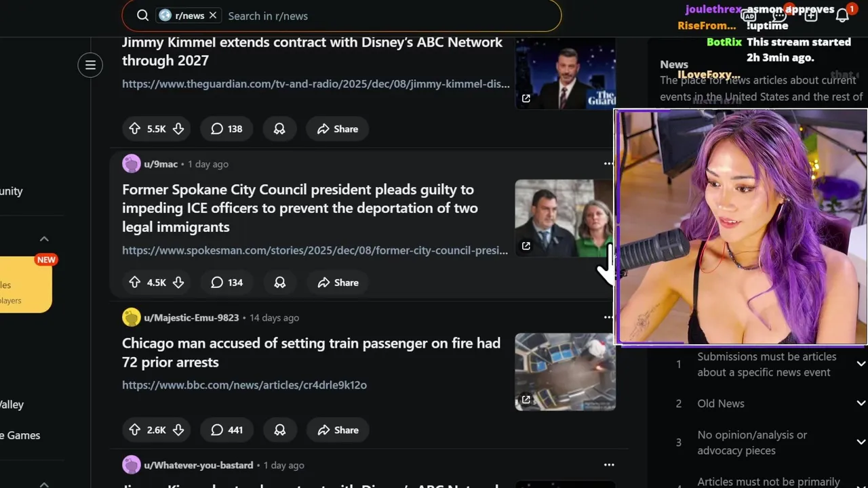This screenshot has width=868, height=488.
Task: Downvote the Jimmy Kimmel extends contract post
Action: tap(178, 129)
